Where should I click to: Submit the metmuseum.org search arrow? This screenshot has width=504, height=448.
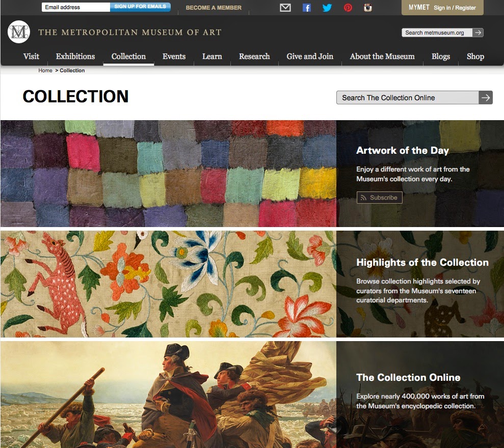478,33
